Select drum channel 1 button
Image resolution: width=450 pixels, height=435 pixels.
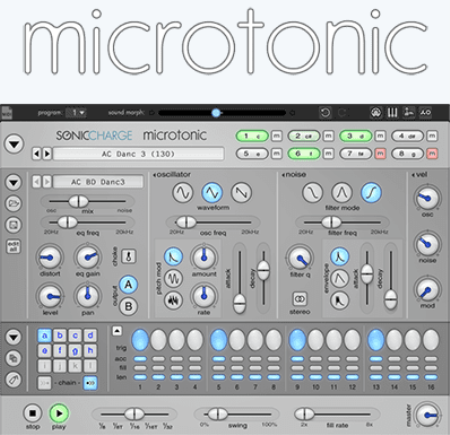(252, 136)
